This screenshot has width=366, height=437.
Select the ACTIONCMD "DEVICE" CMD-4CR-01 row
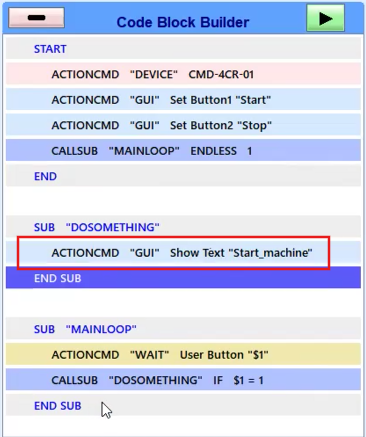pyautogui.click(x=183, y=74)
